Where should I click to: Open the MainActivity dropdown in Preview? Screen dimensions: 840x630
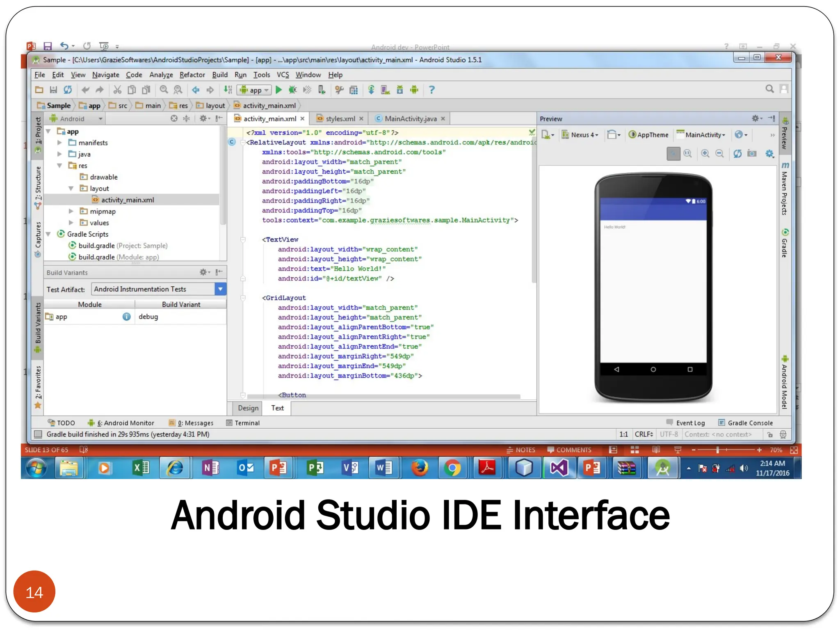[x=701, y=135]
